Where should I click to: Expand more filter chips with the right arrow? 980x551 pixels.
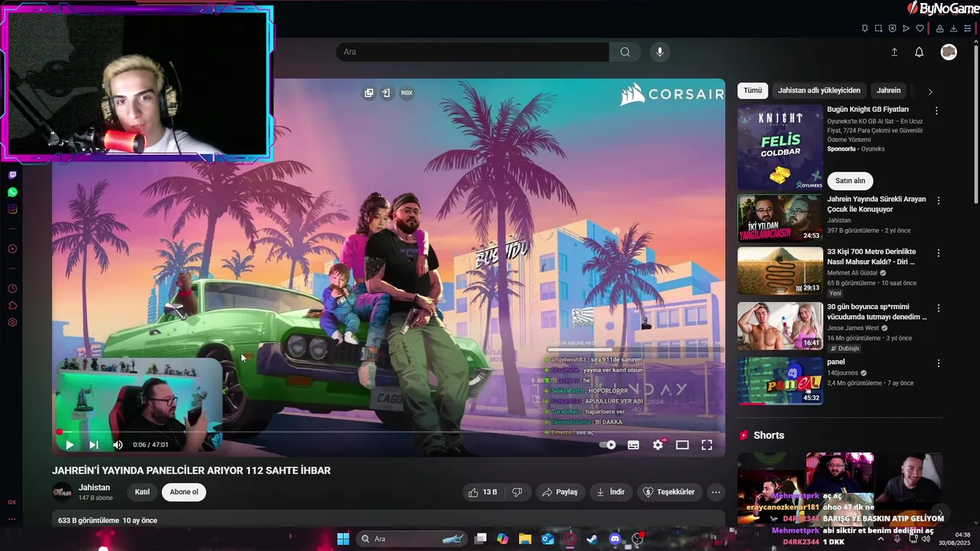(x=930, y=91)
